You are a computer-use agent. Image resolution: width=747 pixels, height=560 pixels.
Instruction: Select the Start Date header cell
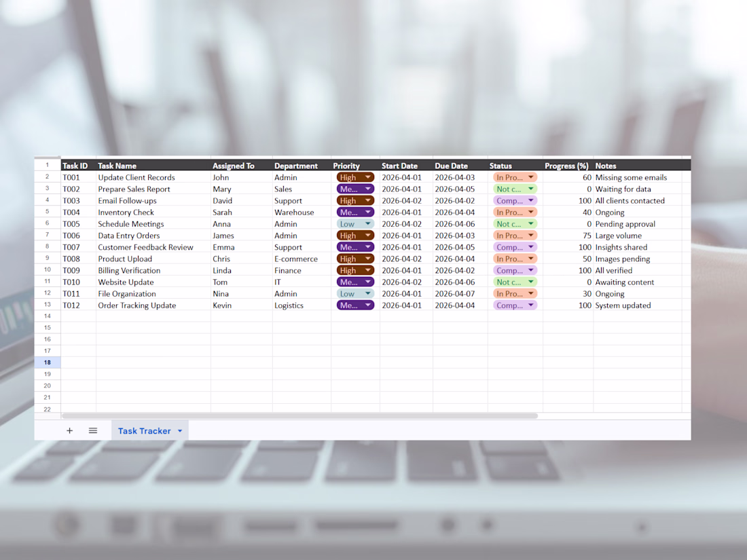(x=406, y=165)
